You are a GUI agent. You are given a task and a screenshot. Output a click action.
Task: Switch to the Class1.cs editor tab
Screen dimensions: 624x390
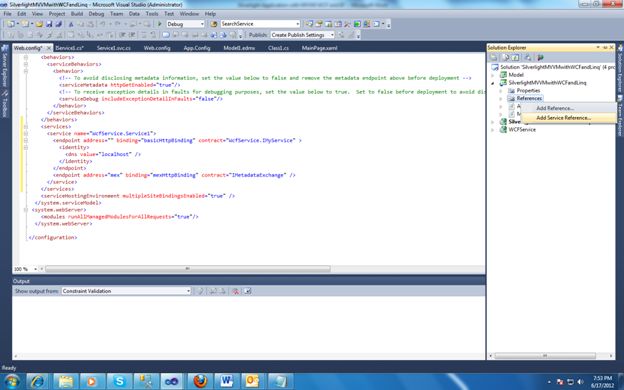pos(278,48)
